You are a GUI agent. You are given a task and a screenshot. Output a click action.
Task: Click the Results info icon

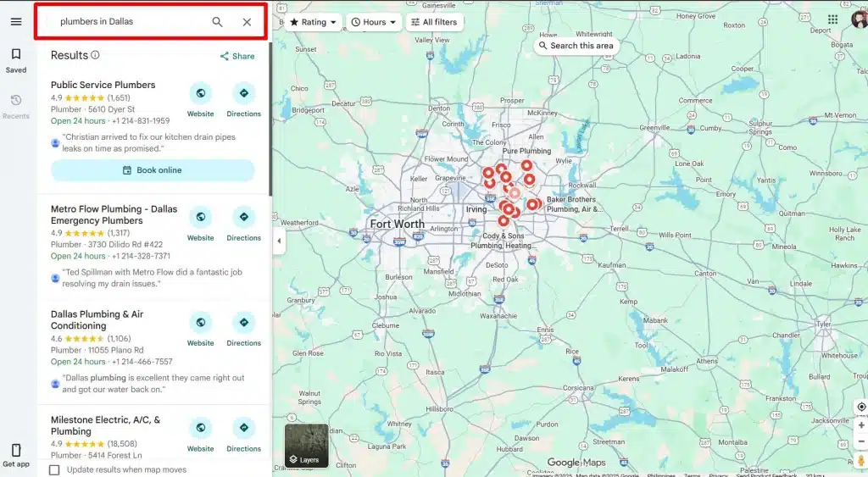[95, 55]
